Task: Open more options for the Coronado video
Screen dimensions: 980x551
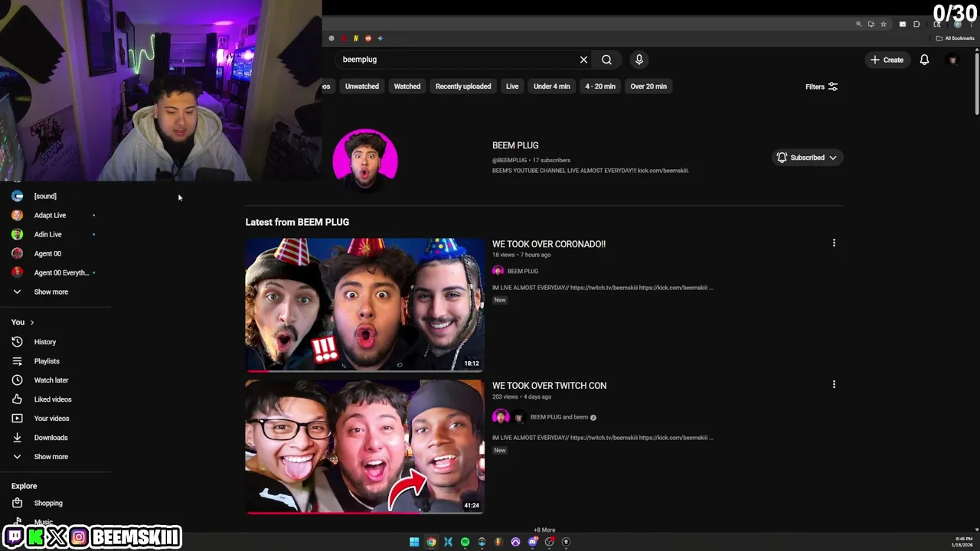Action: [834, 243]
